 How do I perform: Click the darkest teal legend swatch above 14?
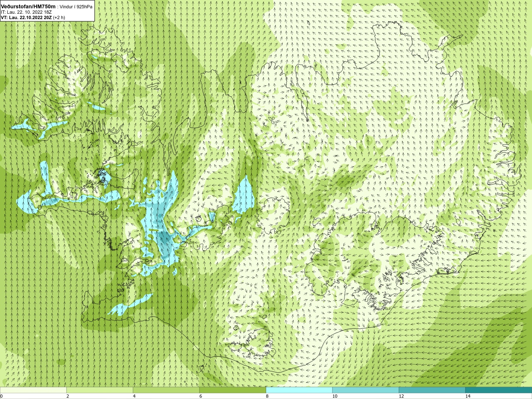[499, 390]
